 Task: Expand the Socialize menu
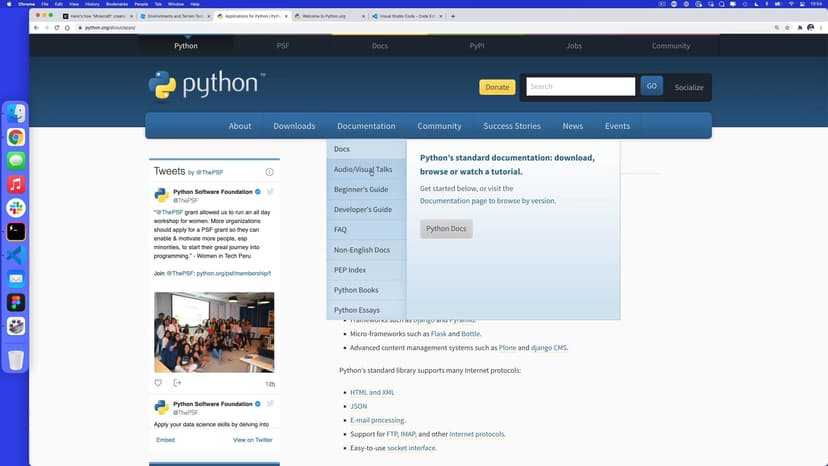[688, 87]
